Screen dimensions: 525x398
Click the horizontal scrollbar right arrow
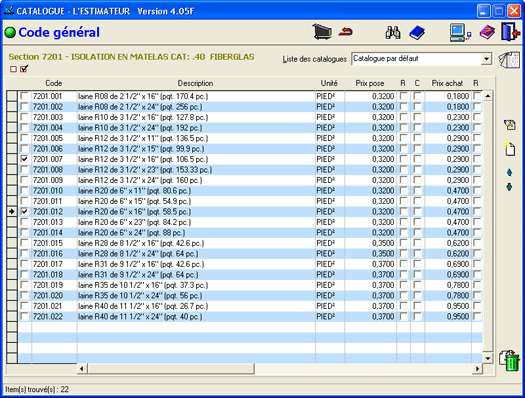pyautogui.click(x=477, y=369)
